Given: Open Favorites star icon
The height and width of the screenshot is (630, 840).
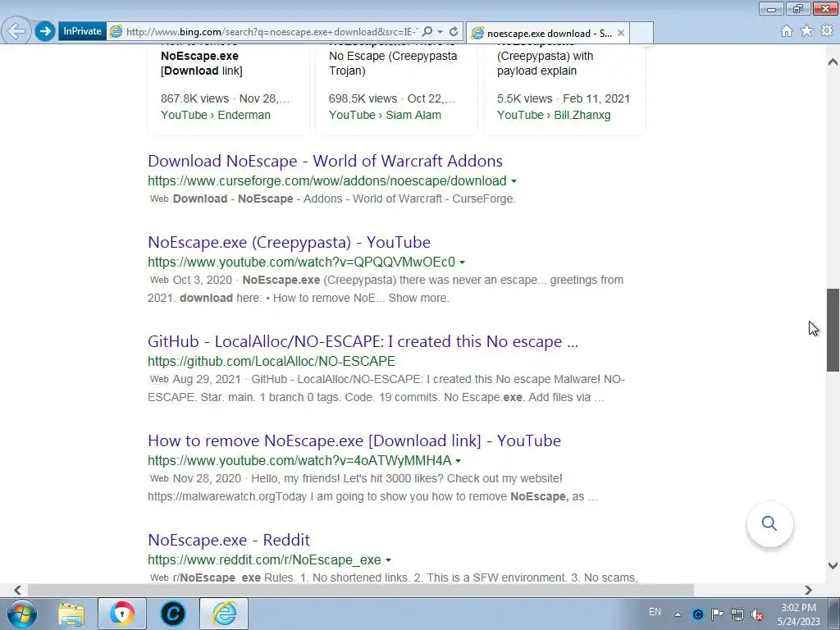Looking at the screenshot, I should coord(806,31).
